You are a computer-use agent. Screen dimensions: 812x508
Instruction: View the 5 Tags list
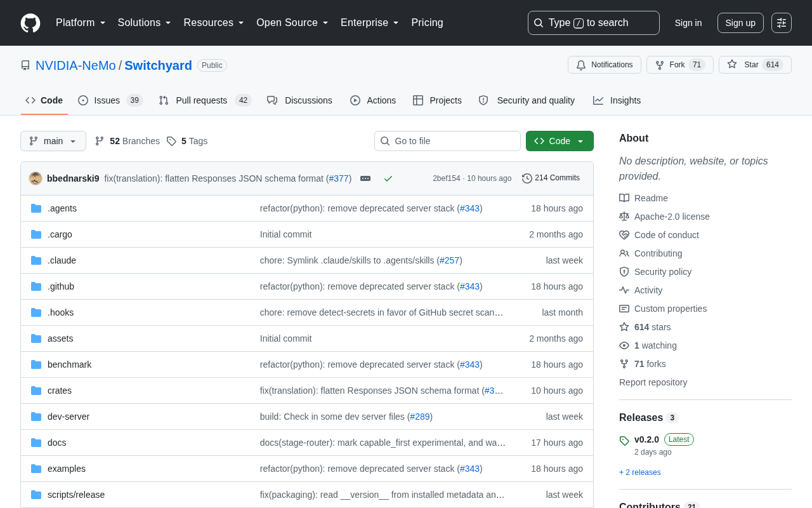point(187,141)
